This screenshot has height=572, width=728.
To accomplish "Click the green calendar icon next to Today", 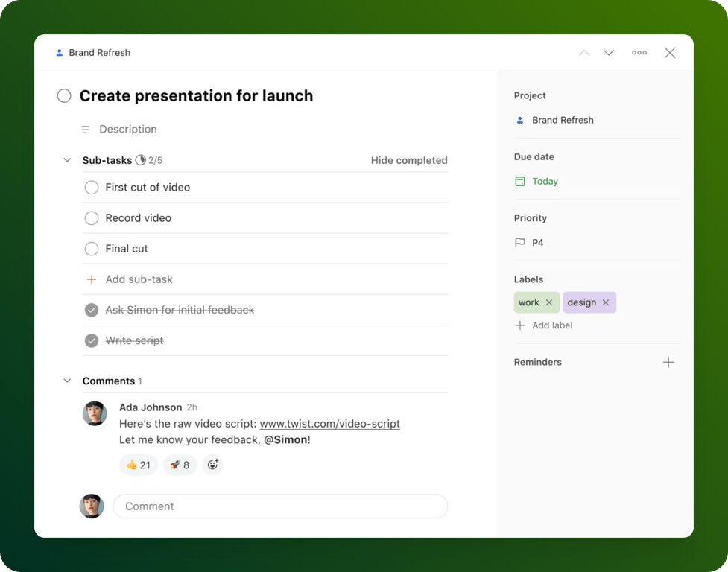I will [519, 181].
